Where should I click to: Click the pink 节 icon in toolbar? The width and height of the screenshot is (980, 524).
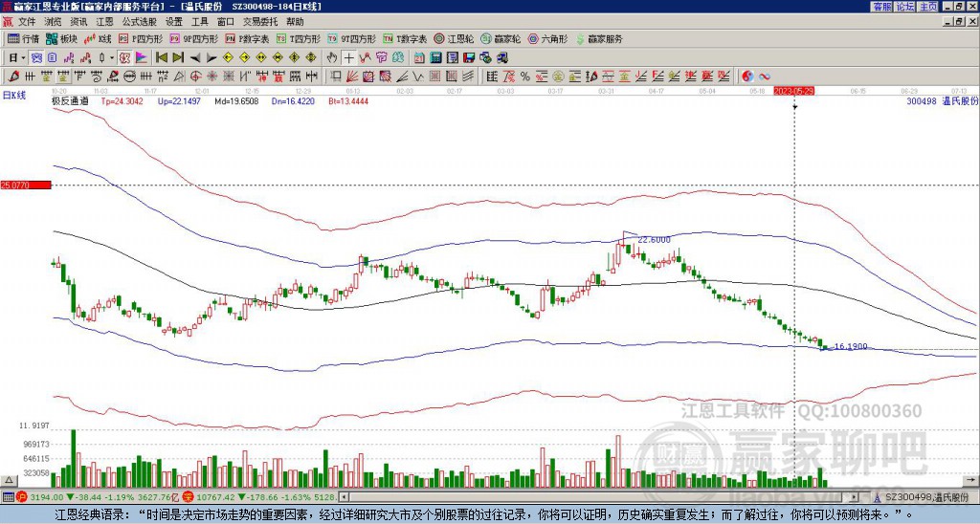(x=381, y=58)
